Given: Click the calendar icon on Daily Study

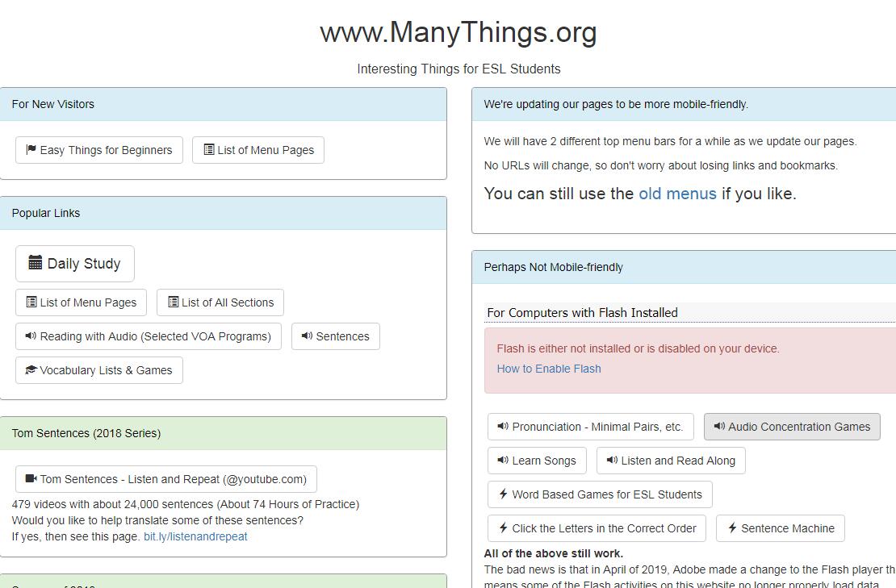Looking at the screenshot, I should 35,263.
